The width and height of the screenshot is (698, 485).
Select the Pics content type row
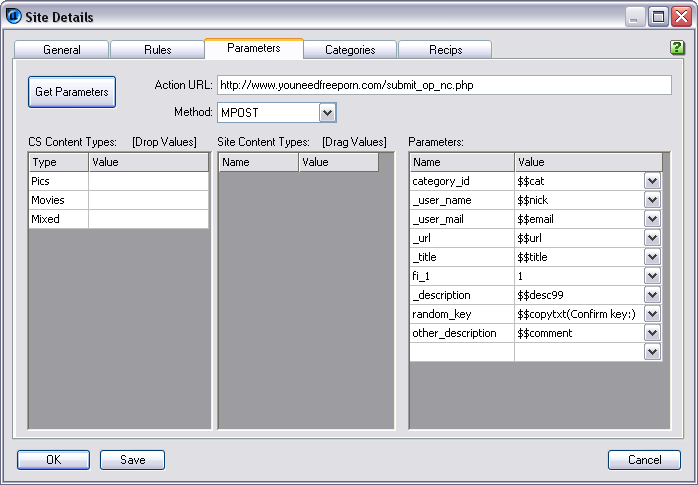point(58,181)
